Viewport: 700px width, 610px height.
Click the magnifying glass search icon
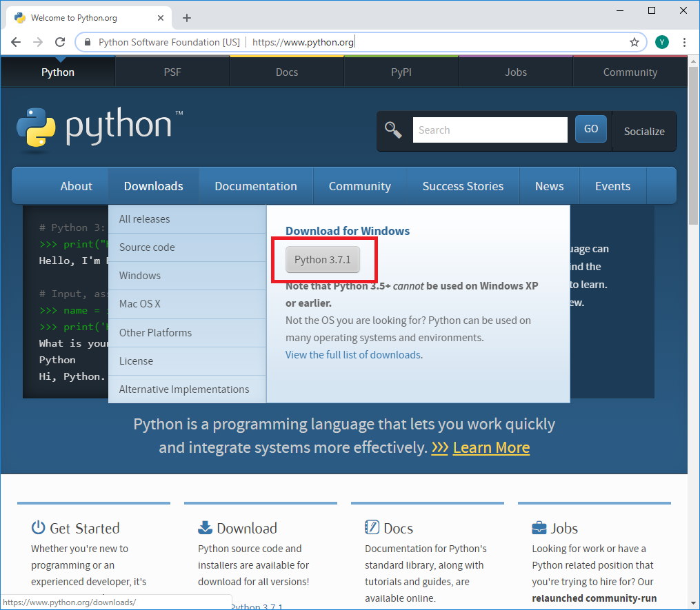tap(393, 130)
